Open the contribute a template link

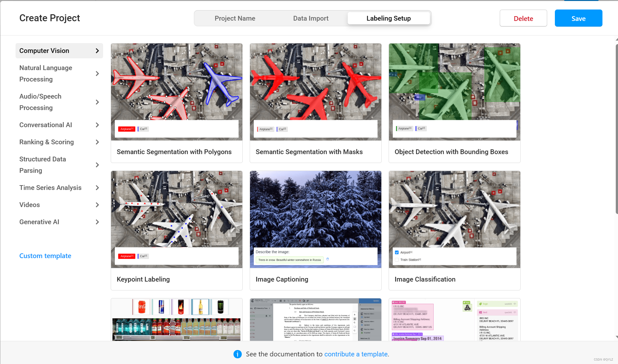356,354
